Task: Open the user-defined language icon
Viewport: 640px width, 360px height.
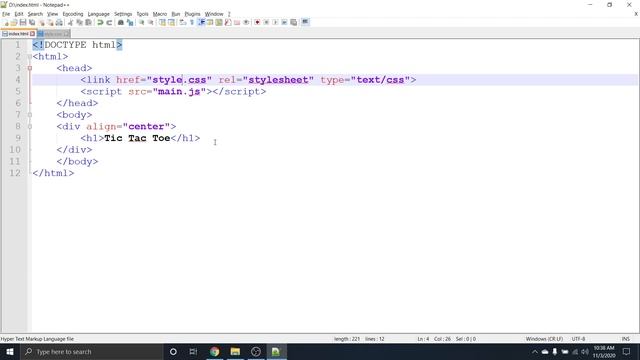Action: click(210, 22)
